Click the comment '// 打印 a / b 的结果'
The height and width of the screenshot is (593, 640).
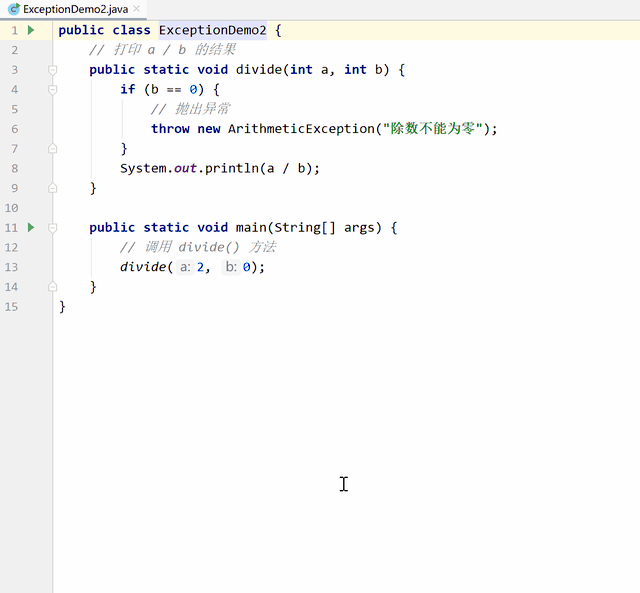coord(162,50)
